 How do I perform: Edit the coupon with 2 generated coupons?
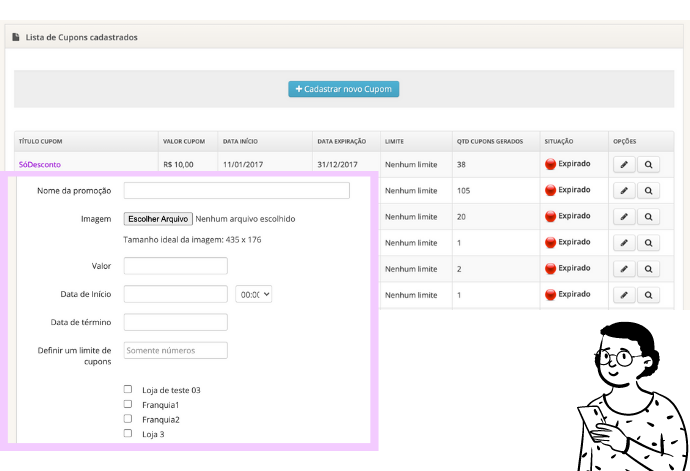[623, 268]
